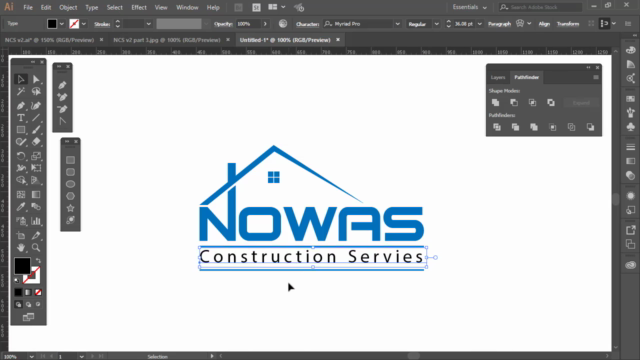Viewport: 640px width, 360px height.
Task: Select the Rounded Rectangle tool in shapes panel
Action: tap(70, 172)
